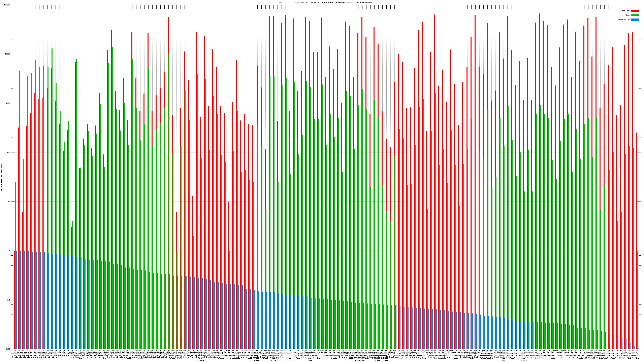Viewport: 644px width, 362px height.
Task: Click the red Not Spam legend swatch
Action: pyautogui.click(x=635, y=11)
